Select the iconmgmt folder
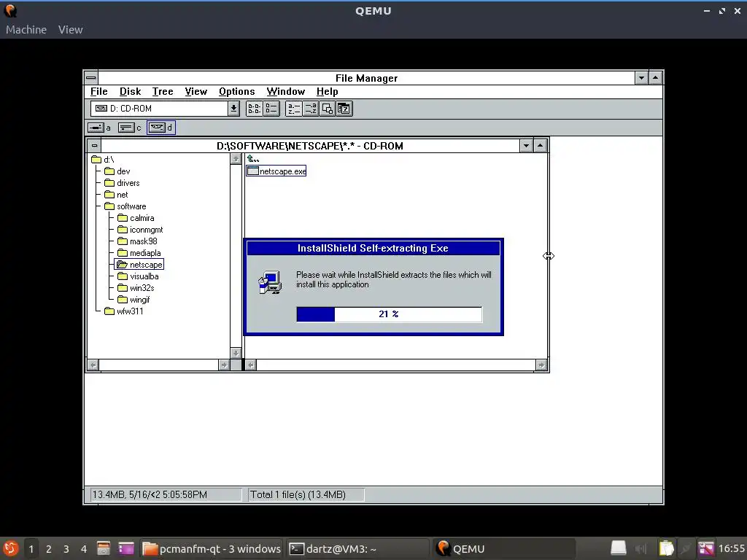The image size is (747, 560). click(x=140, y=230)
